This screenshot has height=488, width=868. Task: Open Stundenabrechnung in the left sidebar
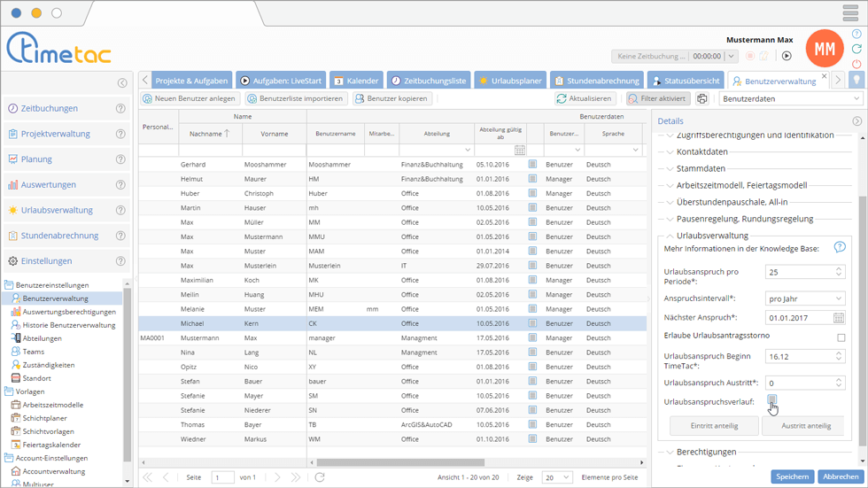[59, 236]
